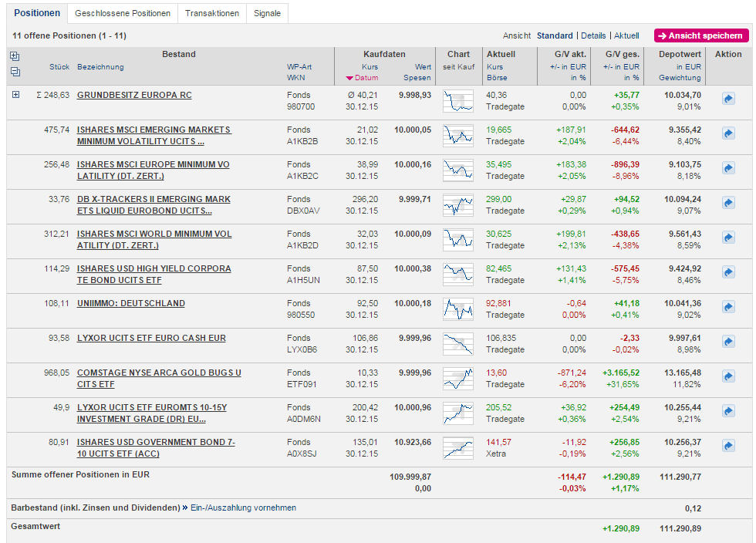Open action icon for Comstage NYSE Arca Gold Bugs
The height and width of the screenshot is (543, 756).
[728, 376]
